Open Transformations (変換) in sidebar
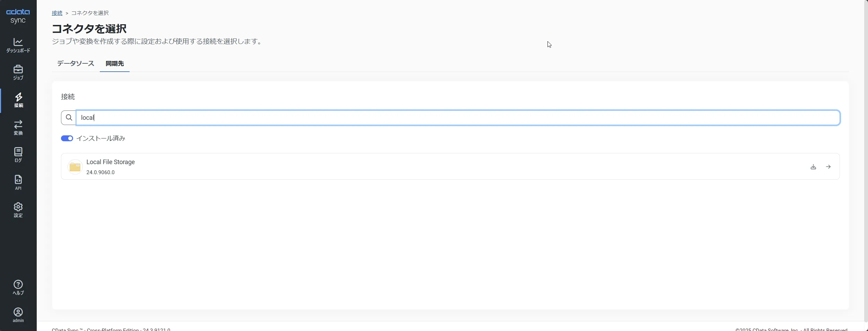This screenshot has height=331, width=868. pyautogui.click(x=18, y=128)
